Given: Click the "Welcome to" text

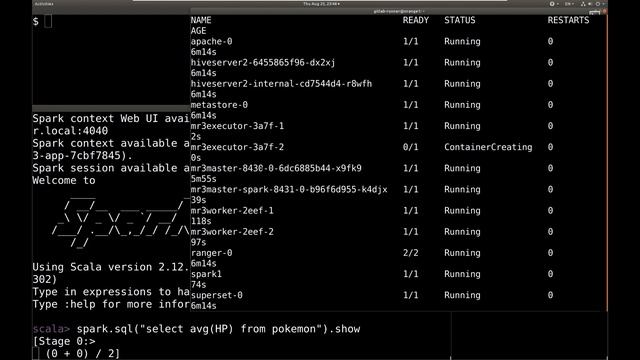Looking at the screenshot, I should [x=64, y=180].
